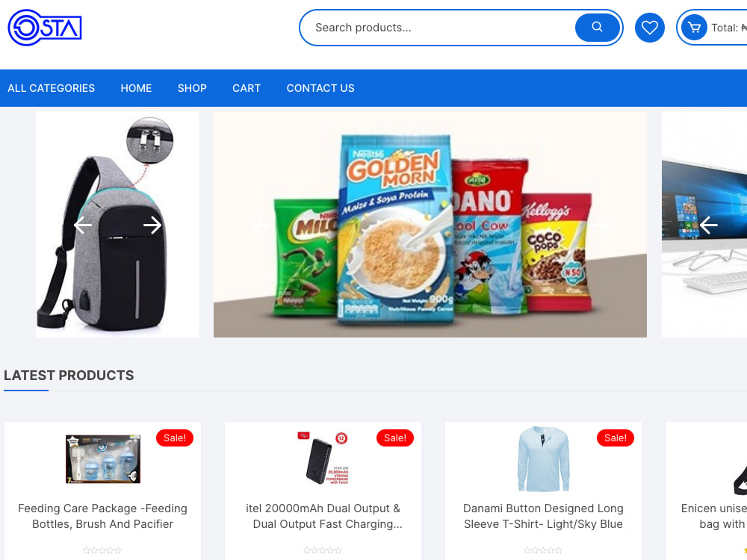This screenshot has width=747, height=560.
Task: Click Sale badge on itel power bank
Action: pyautogui.click(x=395, y=438)
